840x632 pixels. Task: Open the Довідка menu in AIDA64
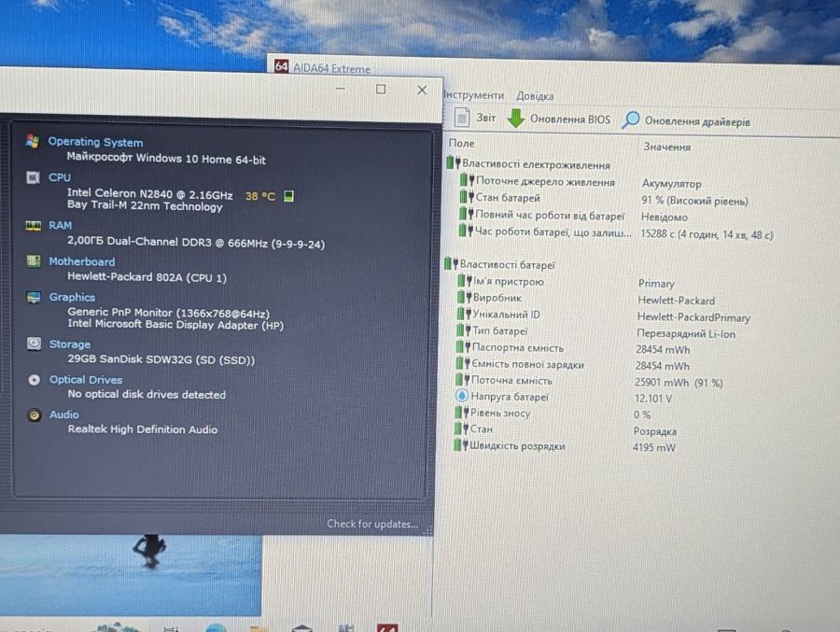click(535, 96)
